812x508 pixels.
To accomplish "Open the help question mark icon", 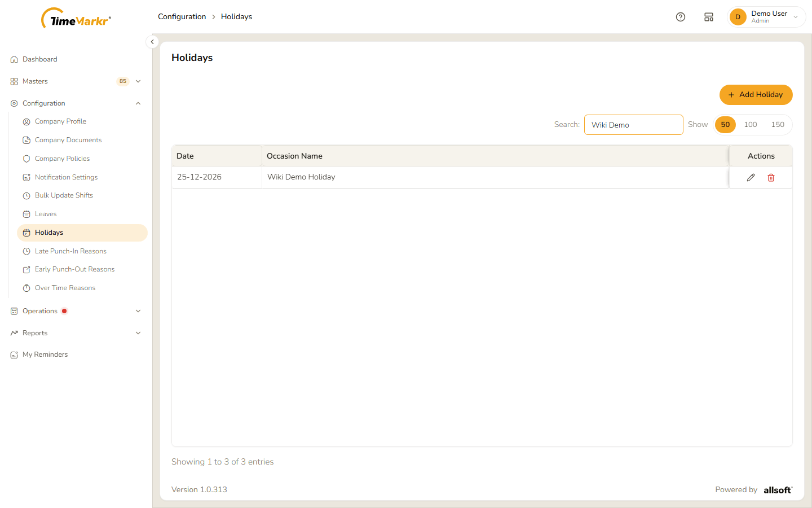I will point(681,17).
